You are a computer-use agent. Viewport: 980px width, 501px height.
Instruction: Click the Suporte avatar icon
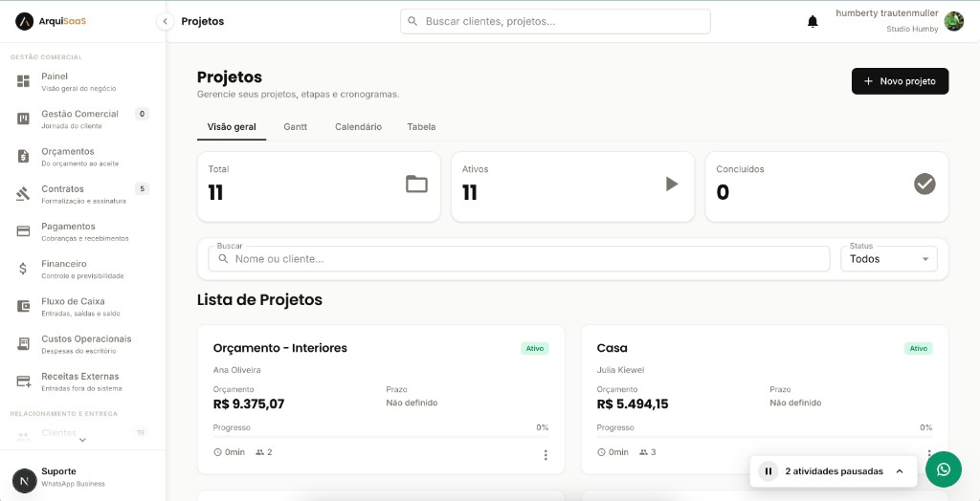point(24,480)
